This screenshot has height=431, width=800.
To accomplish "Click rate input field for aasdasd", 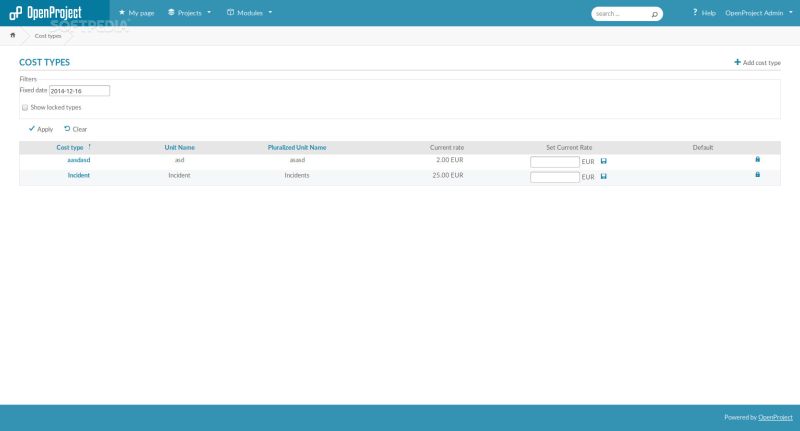I will (555, 162).
